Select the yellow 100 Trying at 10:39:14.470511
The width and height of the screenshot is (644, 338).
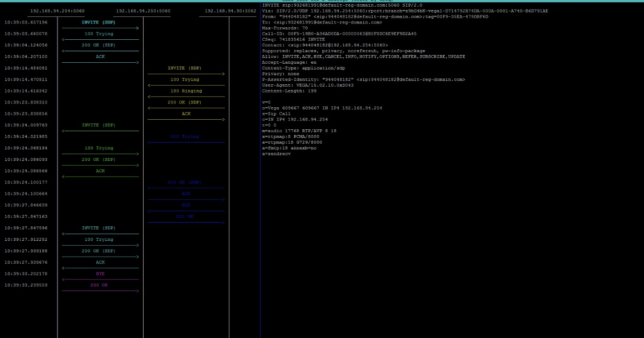(184, 80)
